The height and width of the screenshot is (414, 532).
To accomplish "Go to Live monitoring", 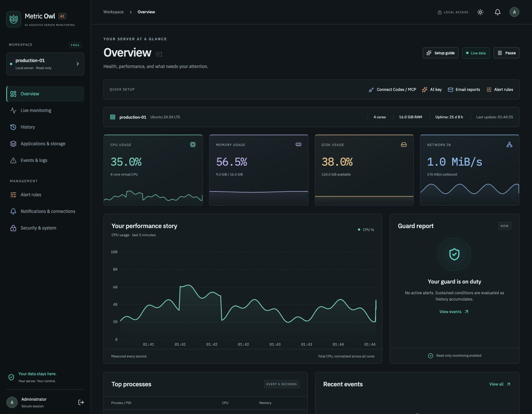I will tap(45, 111).
